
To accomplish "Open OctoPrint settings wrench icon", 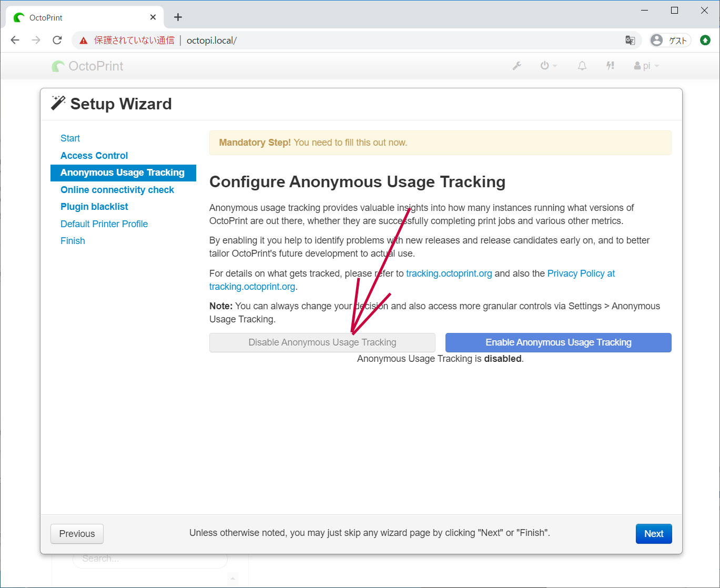I will coord(517,66).
